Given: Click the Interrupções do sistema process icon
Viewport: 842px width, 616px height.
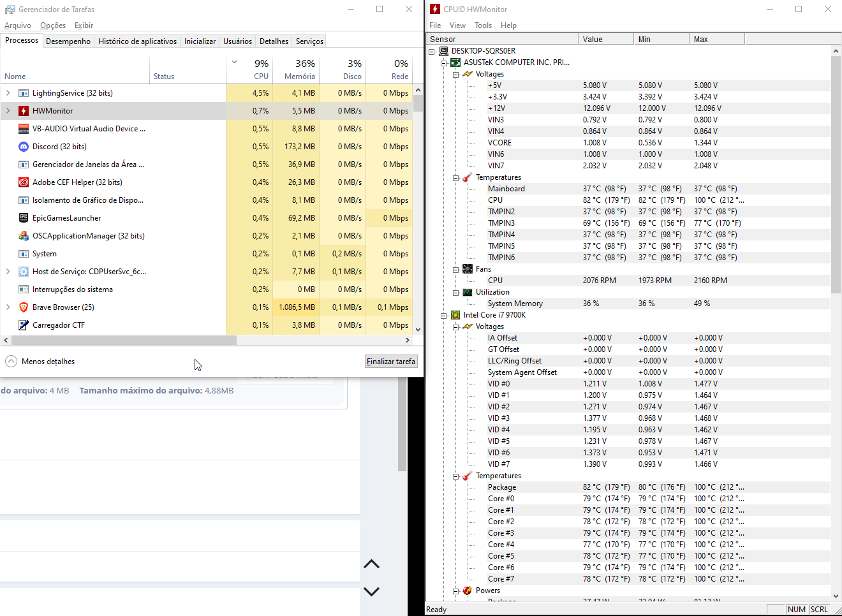Looking at the screenshot, I should click(x=24, y=290).
